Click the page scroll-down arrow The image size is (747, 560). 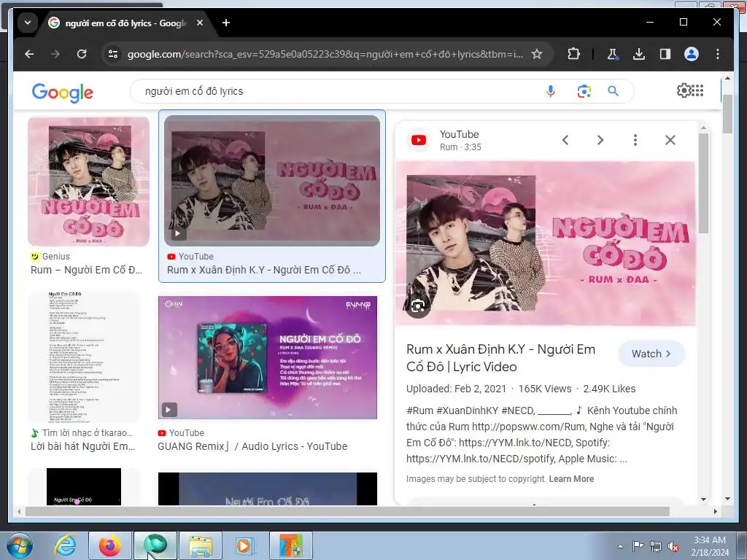tap(727, 499)
